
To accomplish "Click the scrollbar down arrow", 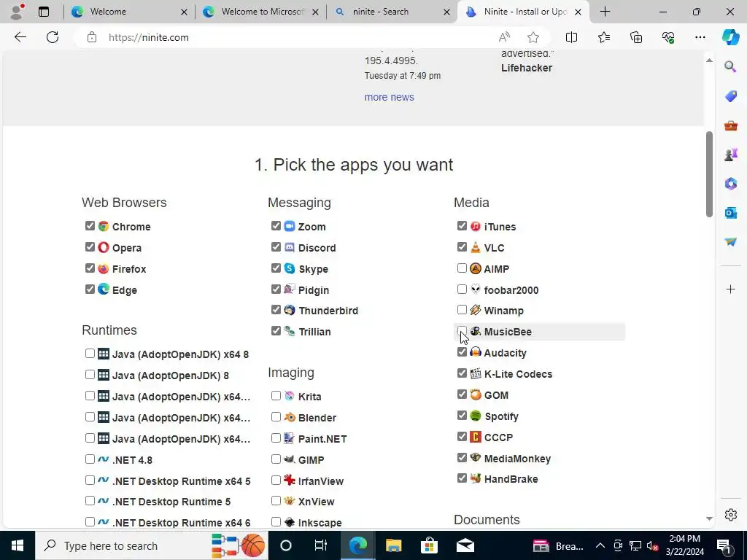I will click(709, 518).
